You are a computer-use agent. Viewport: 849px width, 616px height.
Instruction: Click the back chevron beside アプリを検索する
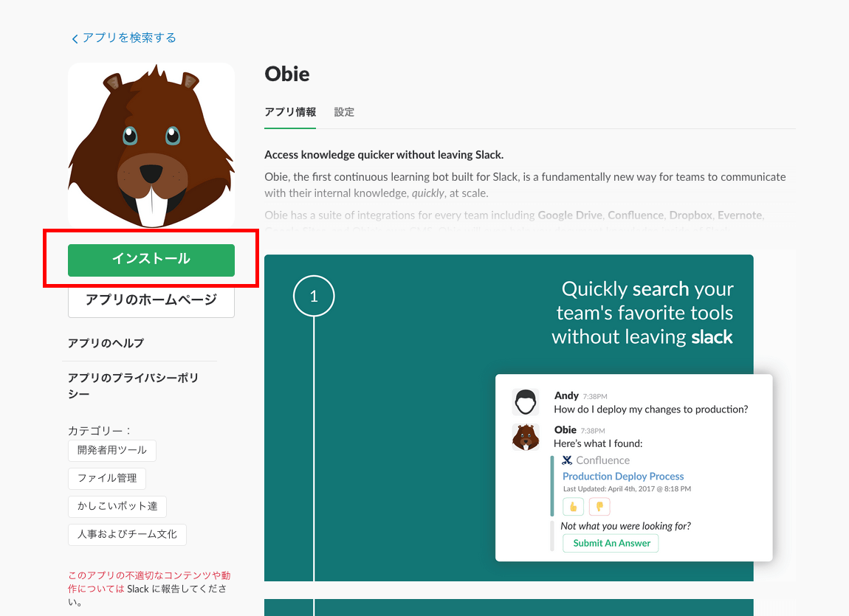pos(75,38)
